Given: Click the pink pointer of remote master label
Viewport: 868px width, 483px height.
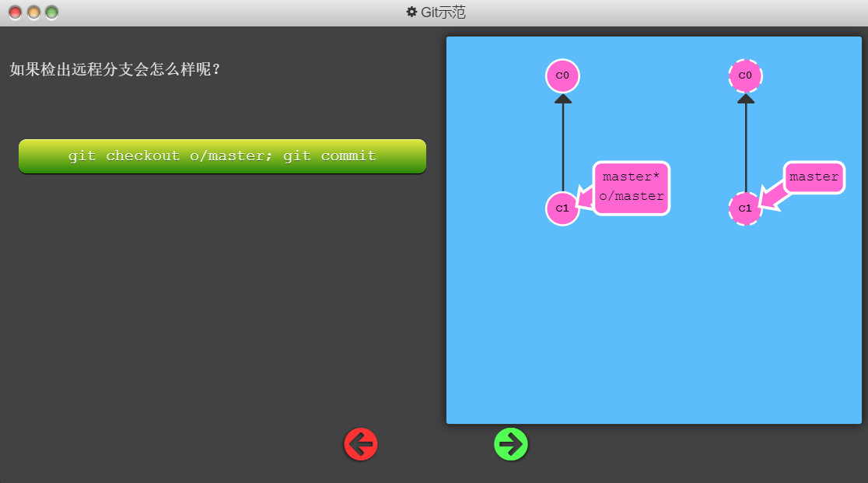Looking at the screenshot, I should click(773, 198).
